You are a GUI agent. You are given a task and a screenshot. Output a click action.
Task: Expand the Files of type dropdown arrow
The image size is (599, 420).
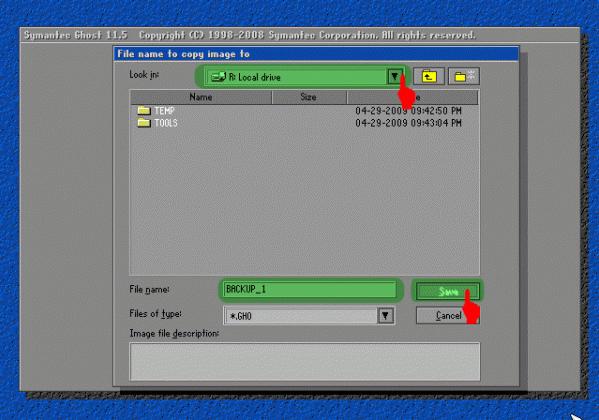(385, 316)
